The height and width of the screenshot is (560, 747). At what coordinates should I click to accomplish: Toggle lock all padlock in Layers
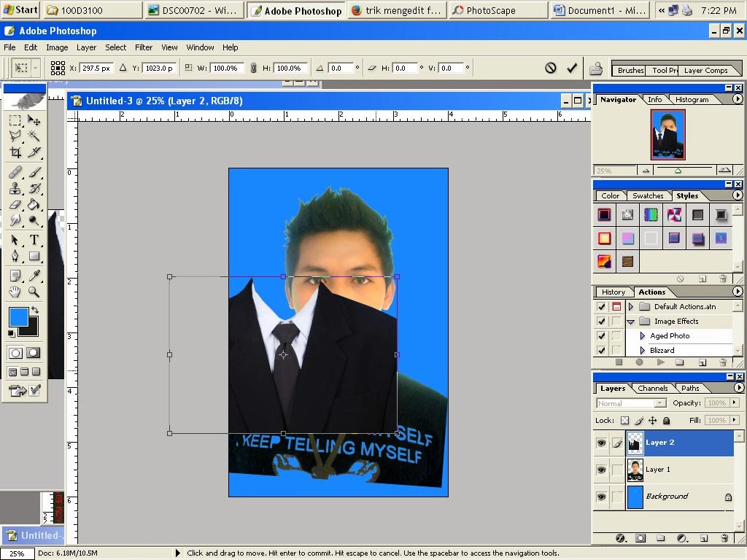click(x=667, y=421)
